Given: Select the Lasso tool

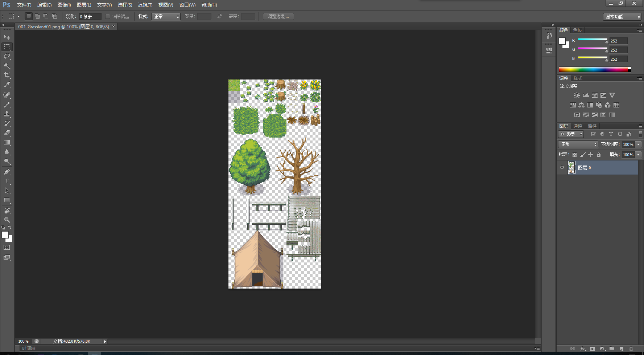Looking at the screenshot, I should pos(7,56).
